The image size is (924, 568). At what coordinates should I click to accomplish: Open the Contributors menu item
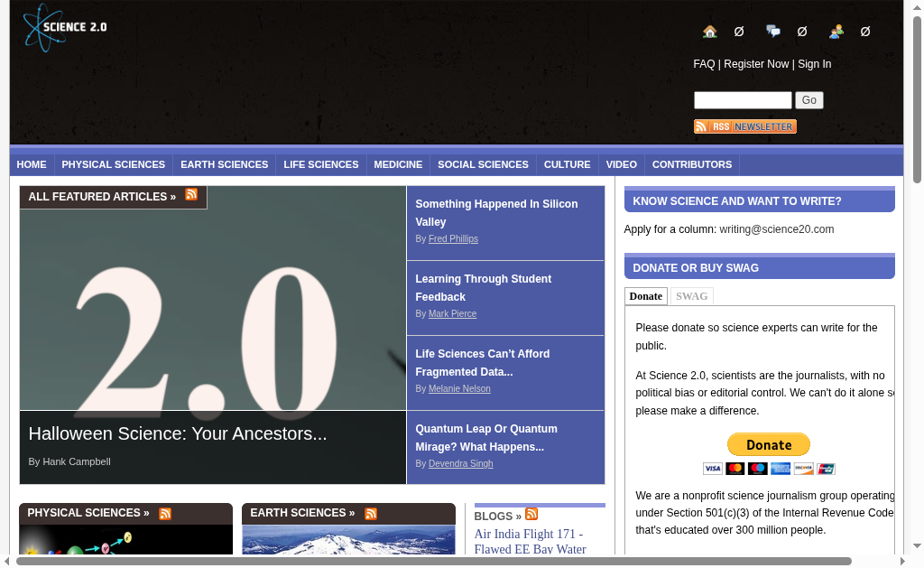(691, 164)
